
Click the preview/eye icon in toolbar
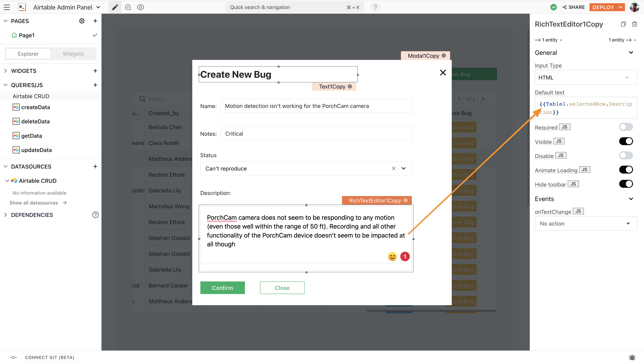[141, 7]
